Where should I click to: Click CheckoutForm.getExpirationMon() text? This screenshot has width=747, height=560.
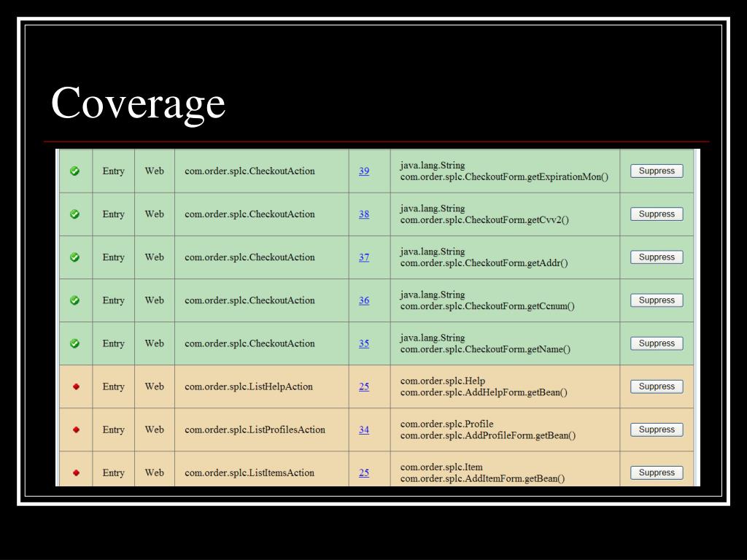(505, 177)
